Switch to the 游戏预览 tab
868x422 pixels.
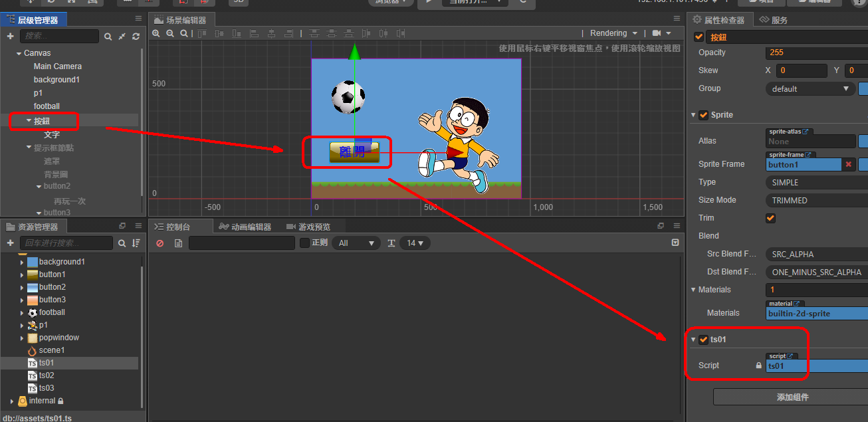click(x=308, y=227)
